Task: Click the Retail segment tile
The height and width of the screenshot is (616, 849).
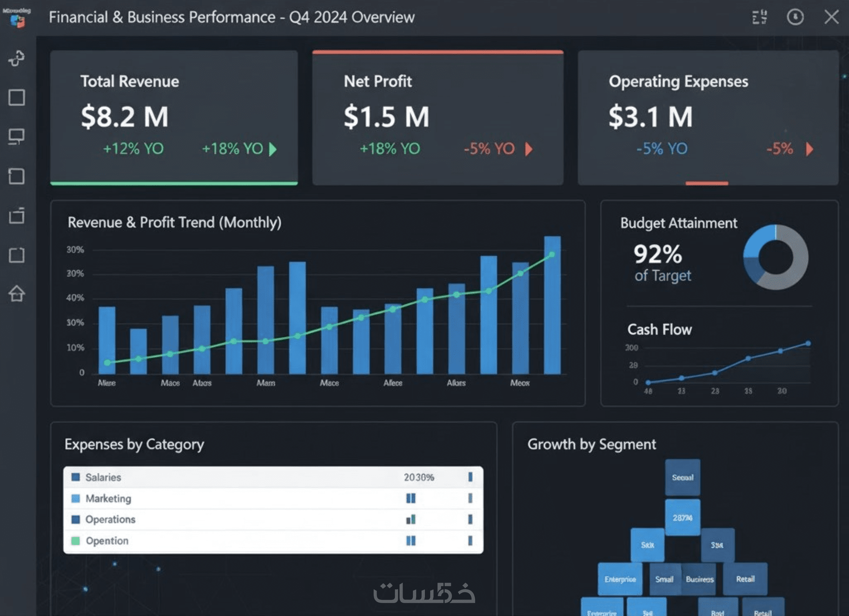Action: [745, 579]
